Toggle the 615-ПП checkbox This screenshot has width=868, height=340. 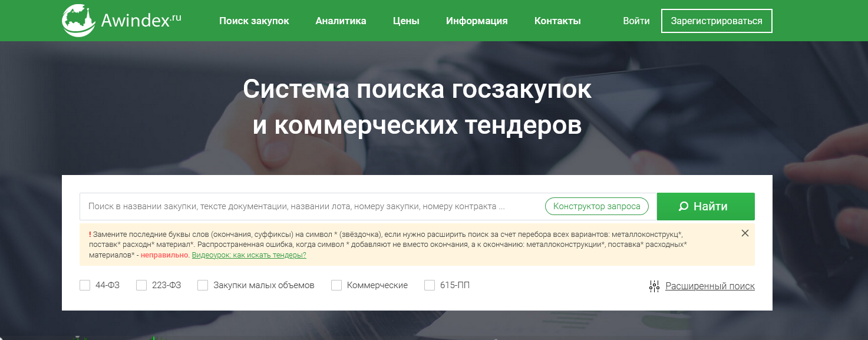430,285
